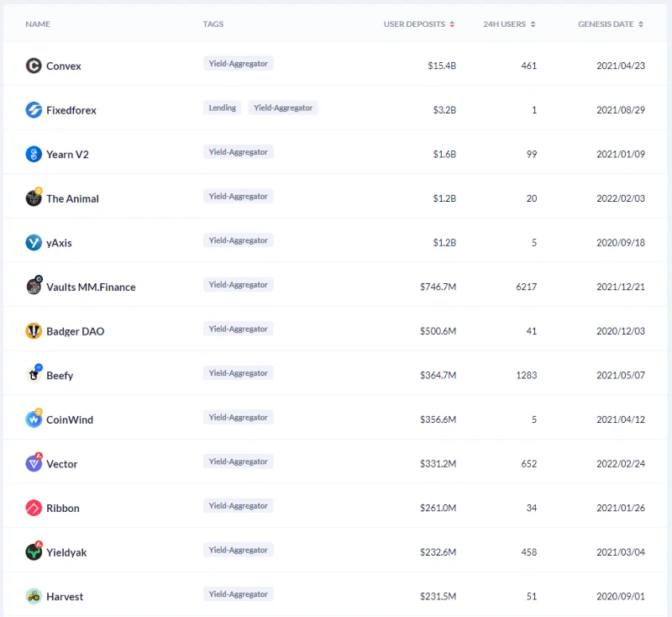Open the Ribbon name link
Screen dimensions: 672x617
pyautogui.click(x=62, y=508)
